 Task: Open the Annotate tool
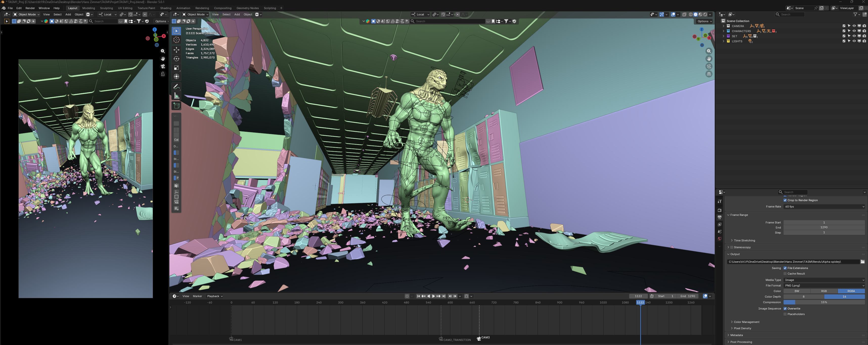(176, 86)
